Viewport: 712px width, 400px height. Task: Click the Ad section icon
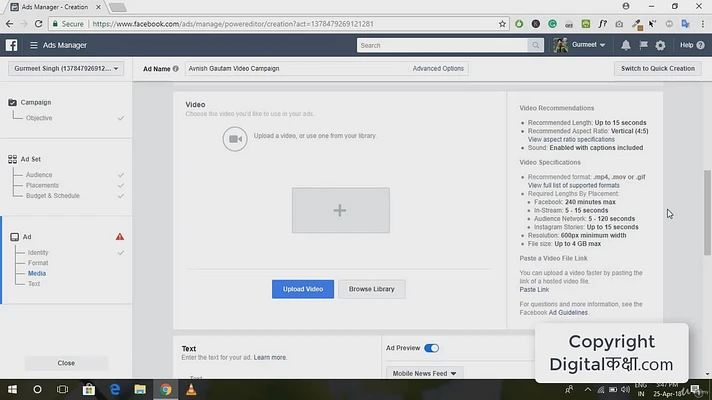coord(15,237)
